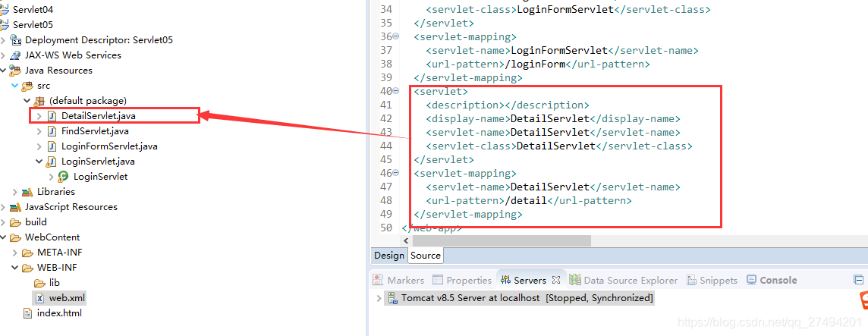The height and width of the screenshot is (336, 868).
Task: Click the Libraries icon
Action: (27, 192)
